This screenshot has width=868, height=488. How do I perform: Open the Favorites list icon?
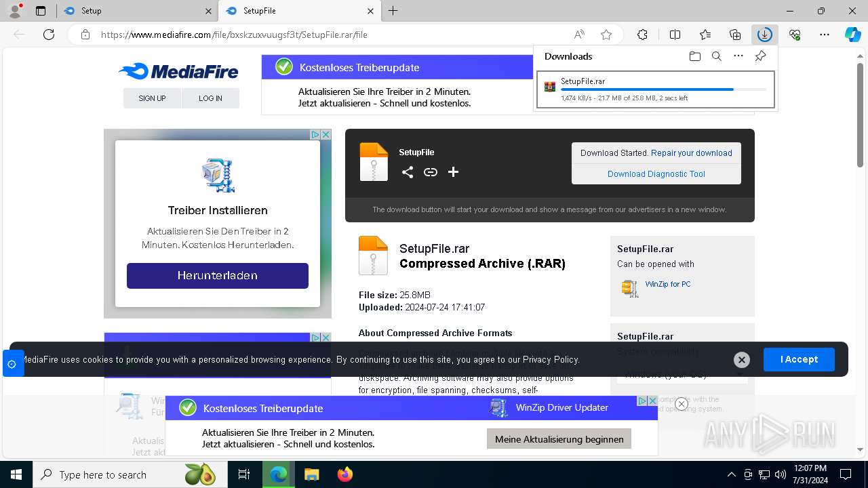705,35
